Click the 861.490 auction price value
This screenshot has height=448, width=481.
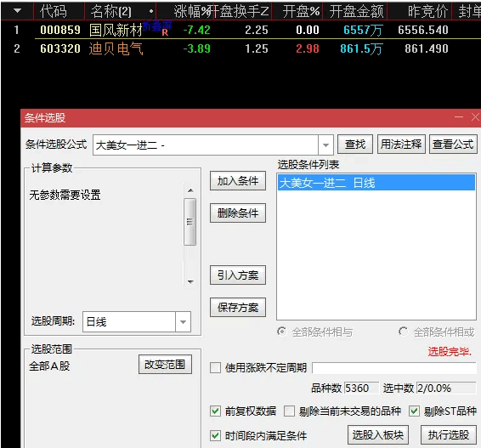(427, 48)
